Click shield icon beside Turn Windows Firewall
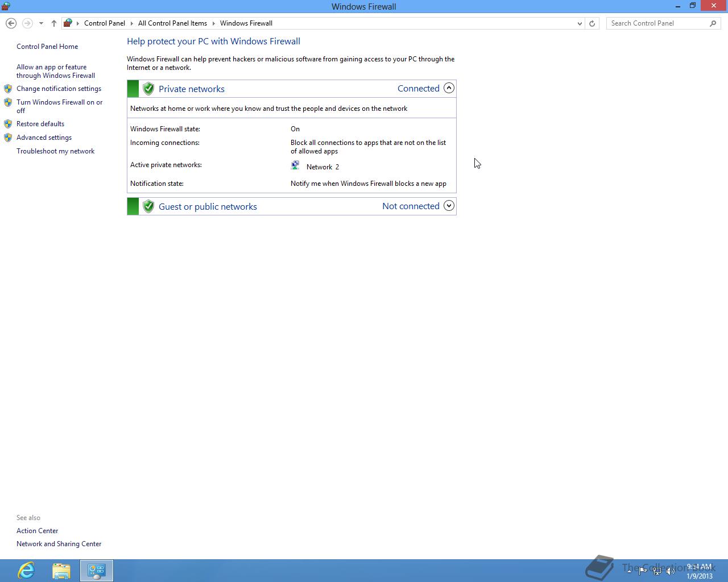 click(8, 102)
